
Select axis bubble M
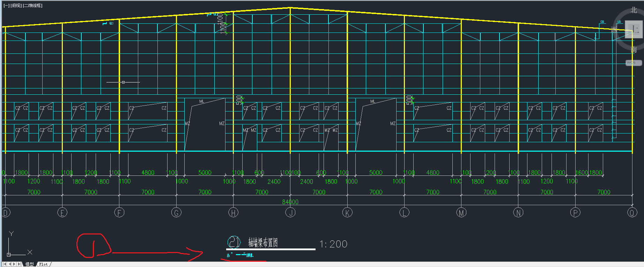click(461, 212)
